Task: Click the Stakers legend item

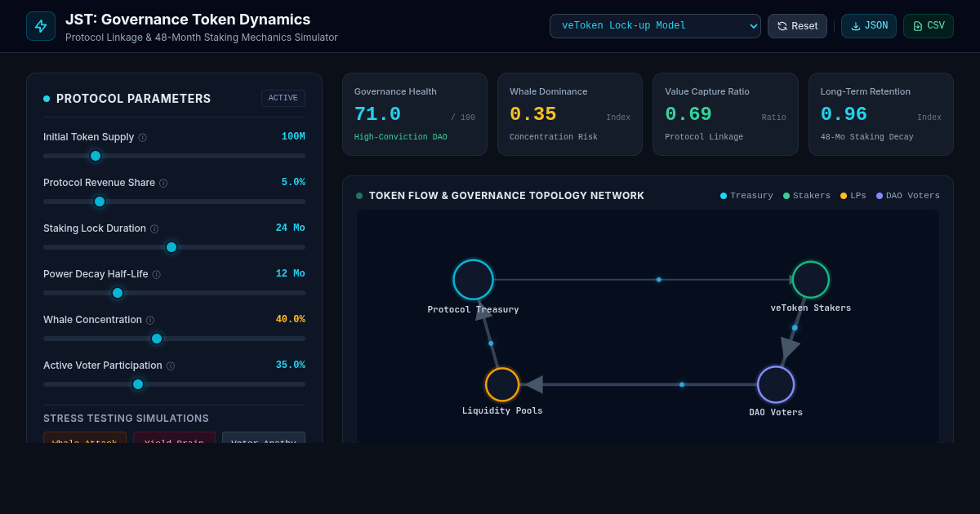Action: [807, 196]
